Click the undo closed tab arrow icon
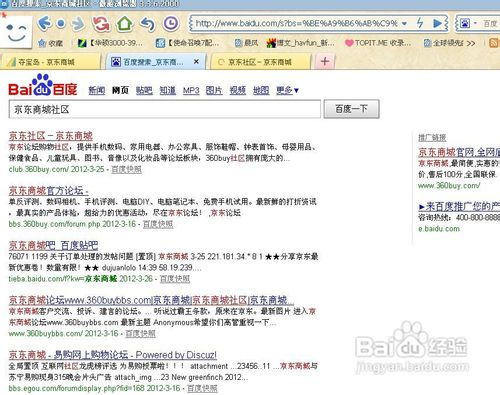This screenshot has width=500, height=395. (148, 24)
